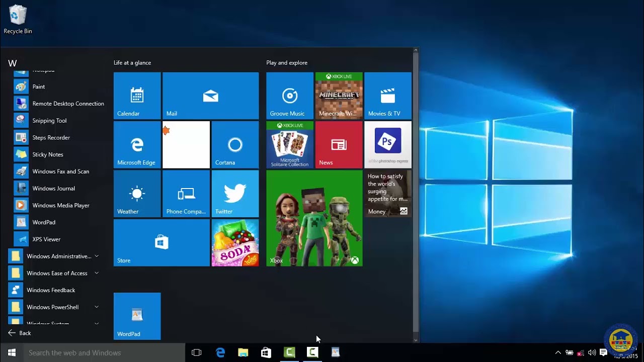Open the Minecraft tile
644x362 pixels.
click(x=339, y=96)
